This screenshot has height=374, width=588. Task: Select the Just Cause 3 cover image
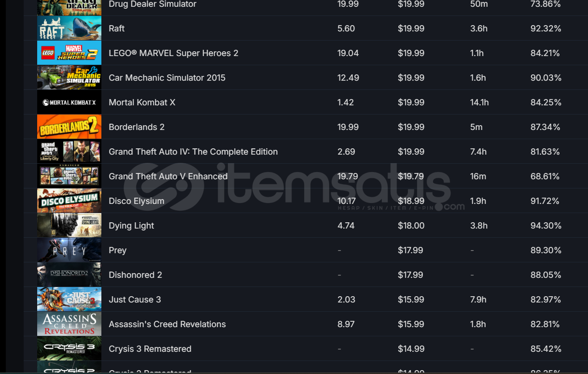coord(69,300)
